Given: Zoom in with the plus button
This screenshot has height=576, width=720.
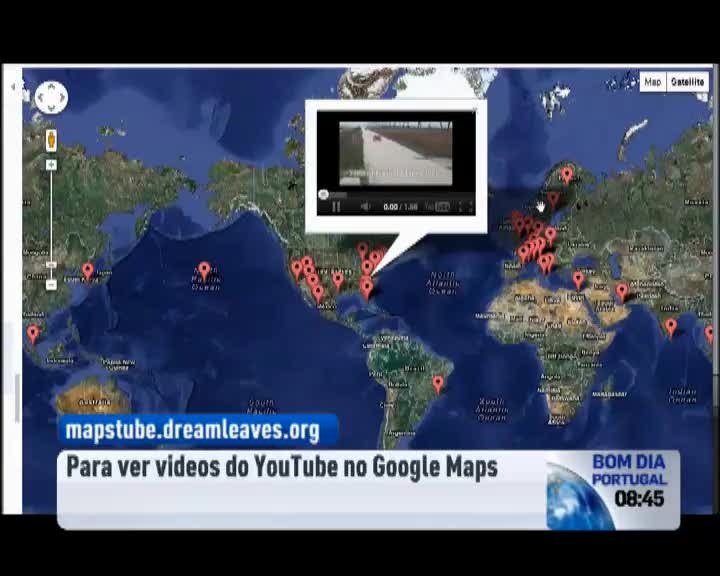Looking at the screenshot, I should [x=51, y=165].
